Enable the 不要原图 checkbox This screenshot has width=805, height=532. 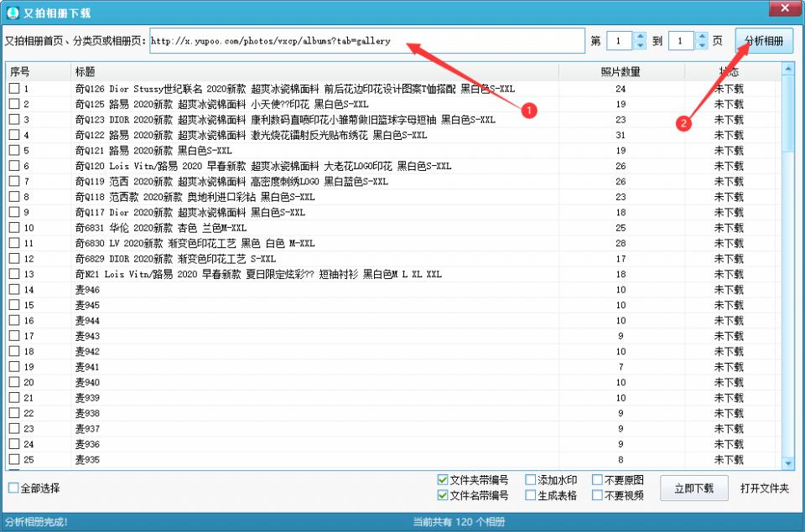[x=597, y=480]
